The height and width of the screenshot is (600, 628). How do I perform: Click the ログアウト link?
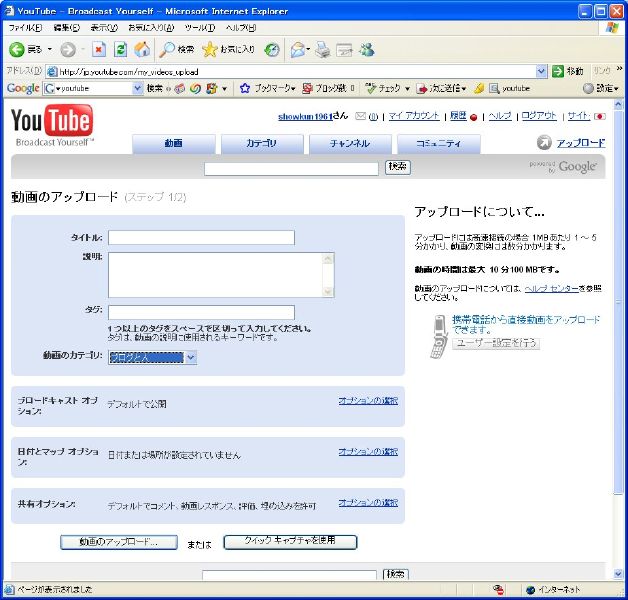coord(539,116)
